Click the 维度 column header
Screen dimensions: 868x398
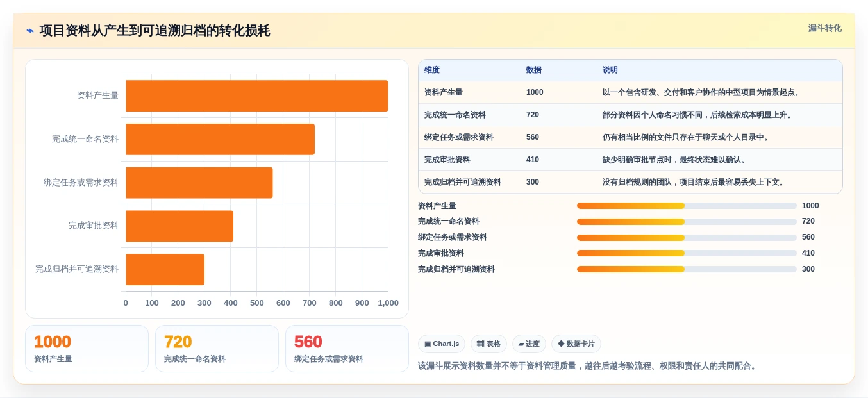pyautogui.click(x=432, y=70)
